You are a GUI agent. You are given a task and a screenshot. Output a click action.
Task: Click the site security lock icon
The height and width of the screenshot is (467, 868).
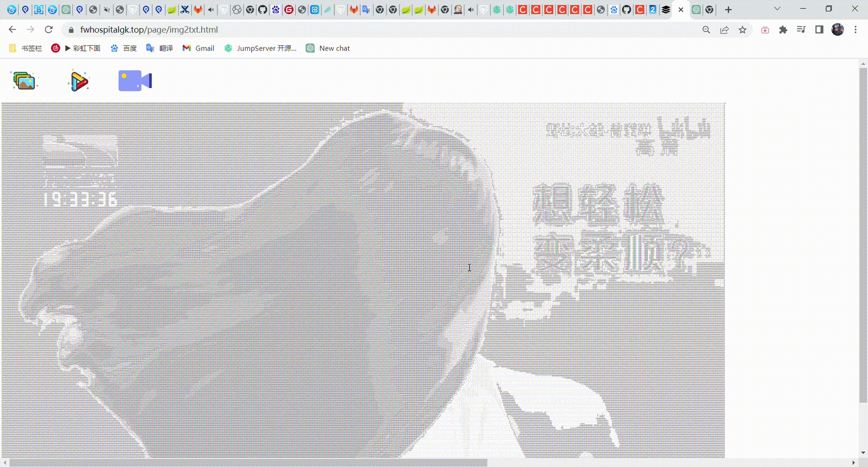point(71,30)
